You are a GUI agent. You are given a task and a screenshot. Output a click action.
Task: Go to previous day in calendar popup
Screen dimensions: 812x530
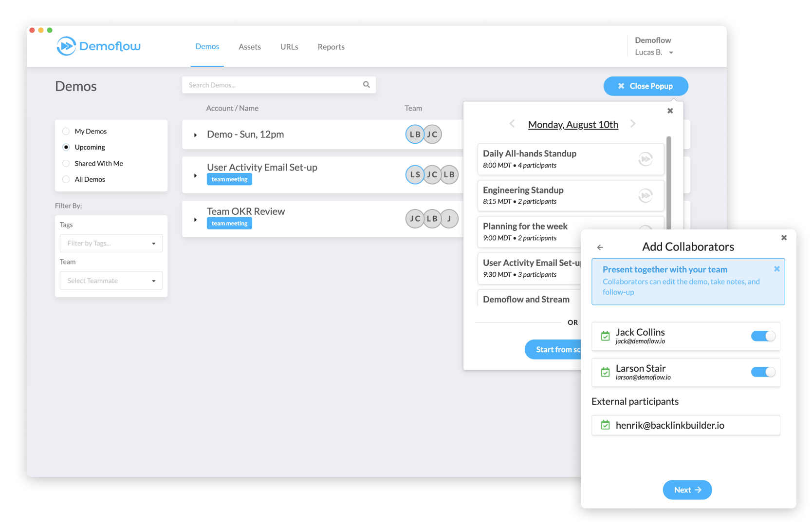[x=512, y=124]
